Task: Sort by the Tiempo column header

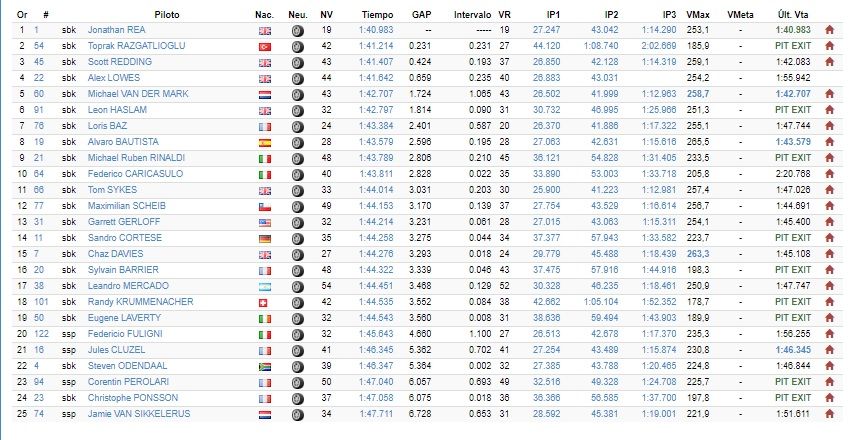Action: pyautogui.click(x=377, y=15)
